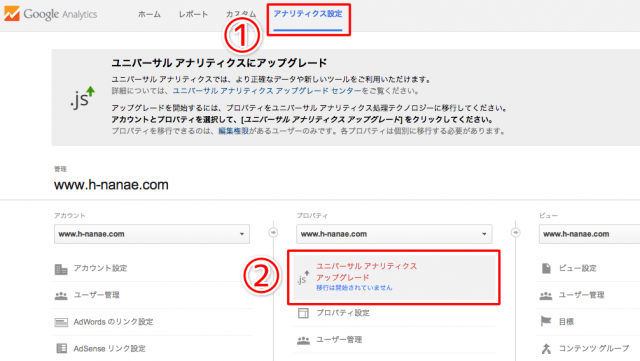Click the www.h-nanae.com heading under 管理
640x361 pixels.
[x=111, y=185]
